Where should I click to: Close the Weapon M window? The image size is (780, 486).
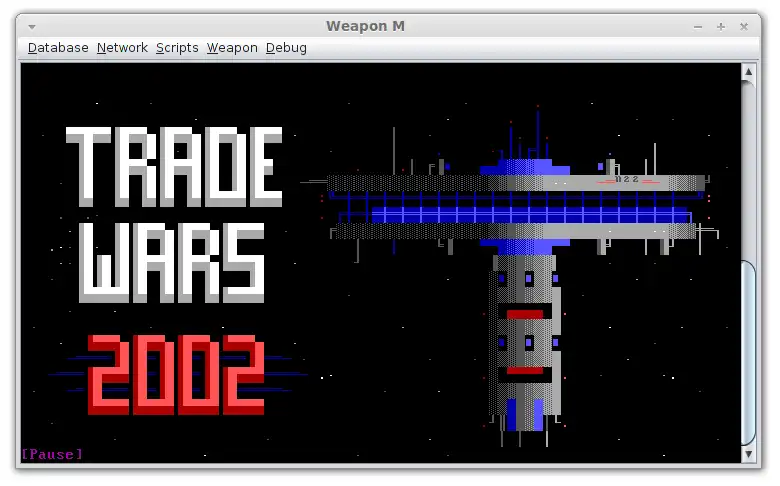(x=744, y=27)
